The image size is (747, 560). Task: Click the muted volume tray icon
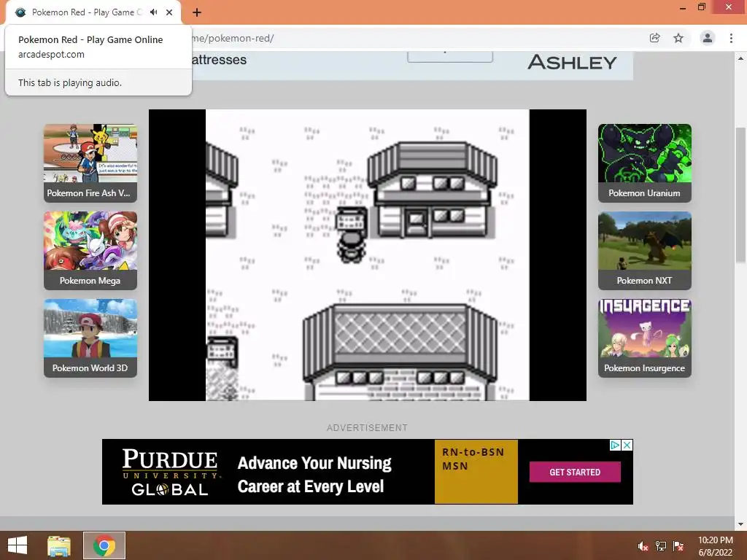[643, 546]
